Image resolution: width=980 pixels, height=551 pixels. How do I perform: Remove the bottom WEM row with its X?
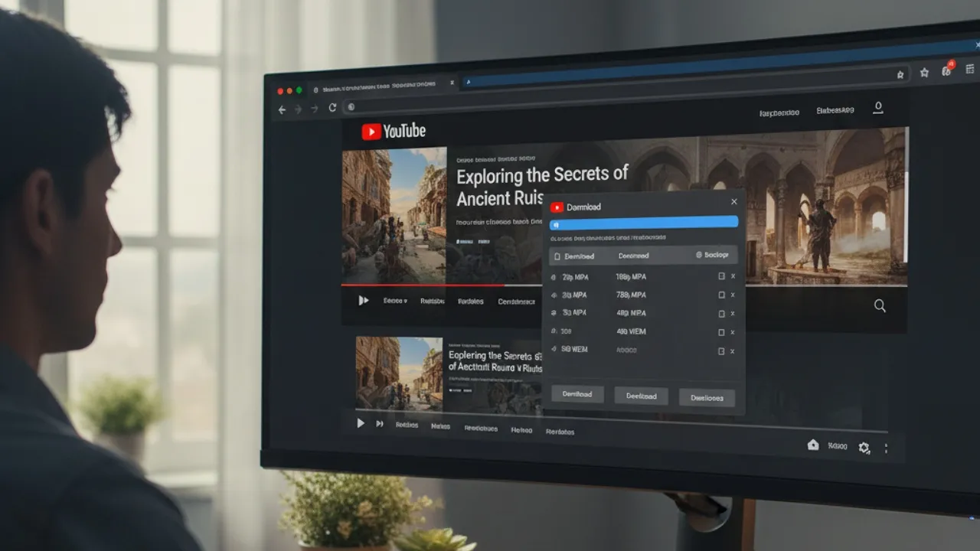tap(733, 351)
